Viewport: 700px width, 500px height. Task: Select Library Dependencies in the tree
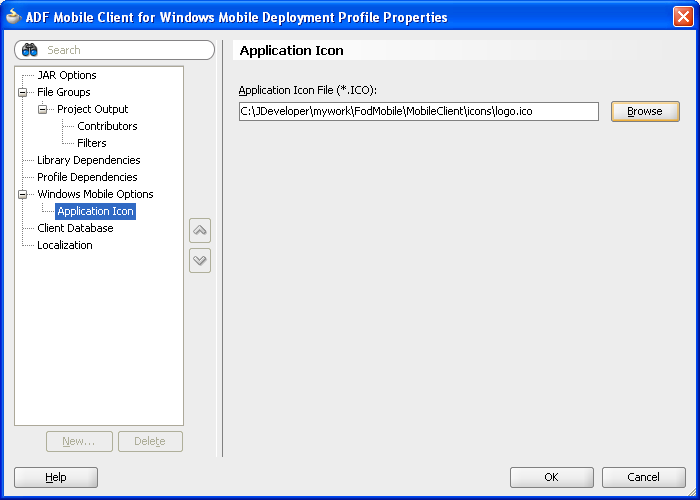[x=89, y=160]
